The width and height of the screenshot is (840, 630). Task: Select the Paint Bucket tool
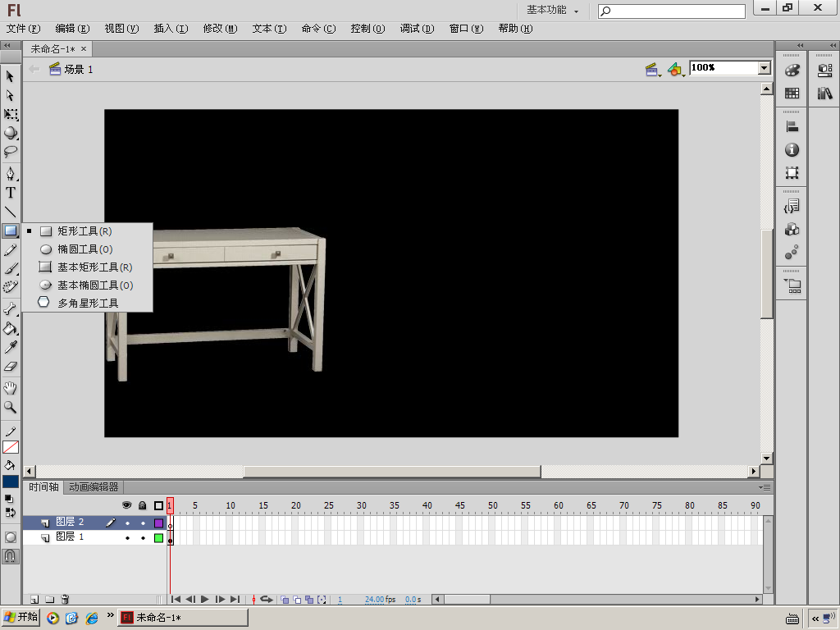(x=10, y=328)
